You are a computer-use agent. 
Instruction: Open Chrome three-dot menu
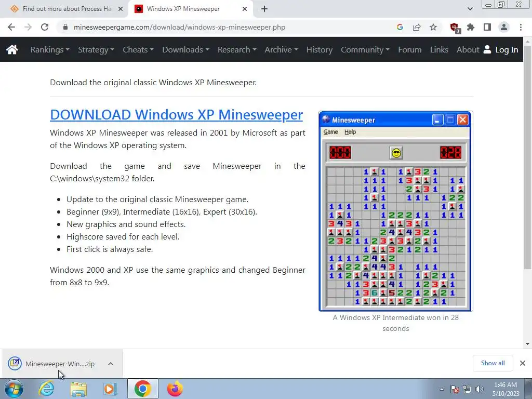click(521, 27)
